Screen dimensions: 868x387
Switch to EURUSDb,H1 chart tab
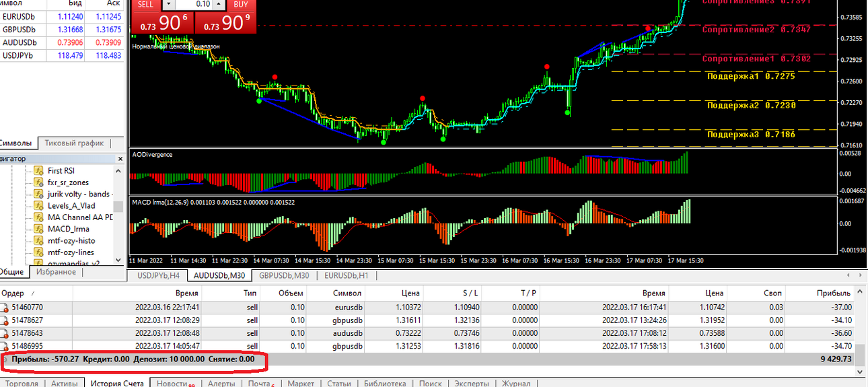(x=347, y=275)
